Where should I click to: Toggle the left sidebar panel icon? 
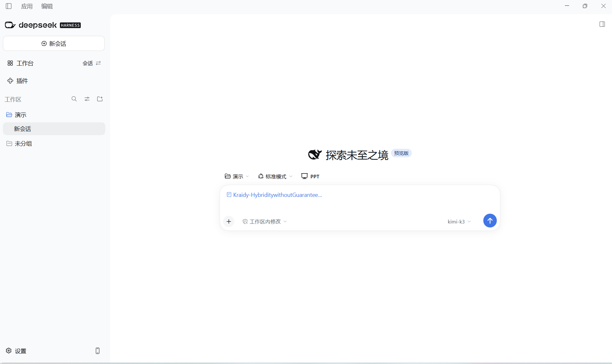[x=9, y=6]
